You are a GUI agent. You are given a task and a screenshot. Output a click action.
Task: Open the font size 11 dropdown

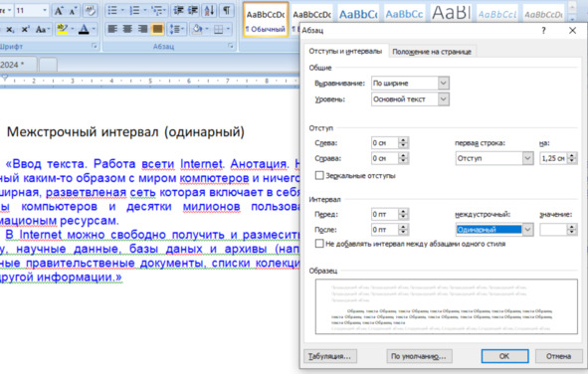45,11
